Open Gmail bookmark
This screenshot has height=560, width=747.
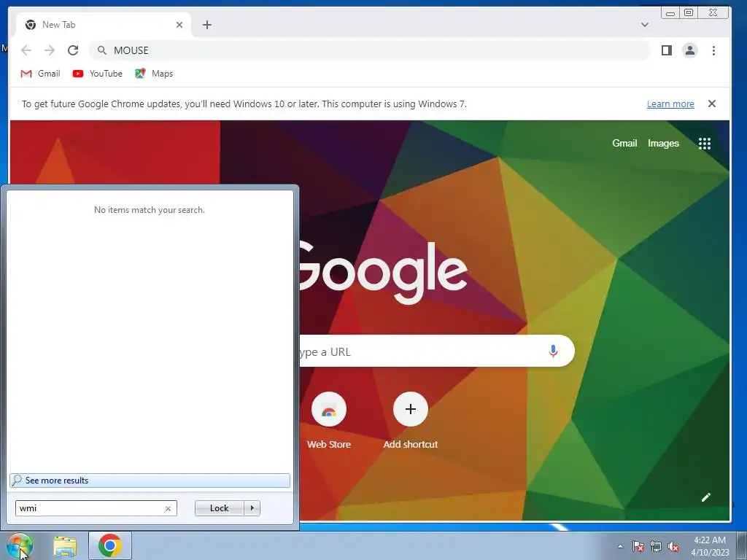41,74
